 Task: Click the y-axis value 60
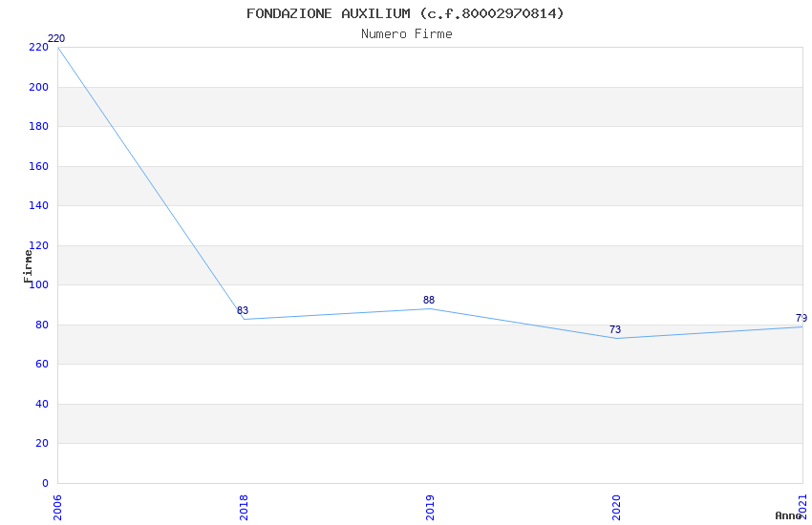42,364
